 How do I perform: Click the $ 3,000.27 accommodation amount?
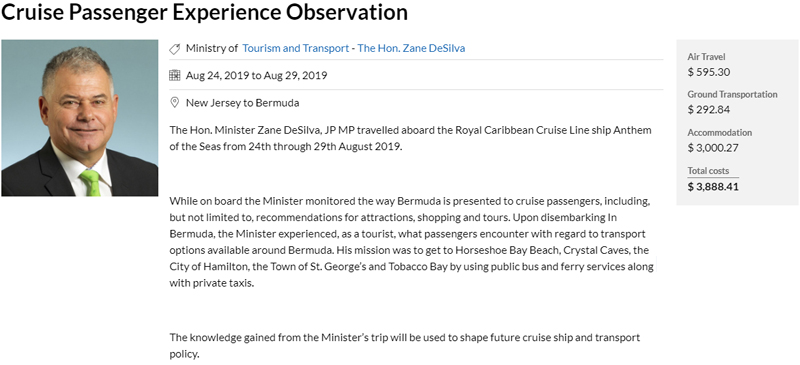tap(713, 148)
